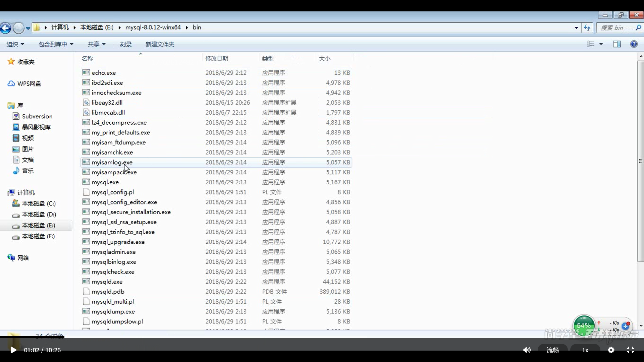Select the file mysqlbinlog.exe
644x362 pixels.
click(x=216, y=262)
